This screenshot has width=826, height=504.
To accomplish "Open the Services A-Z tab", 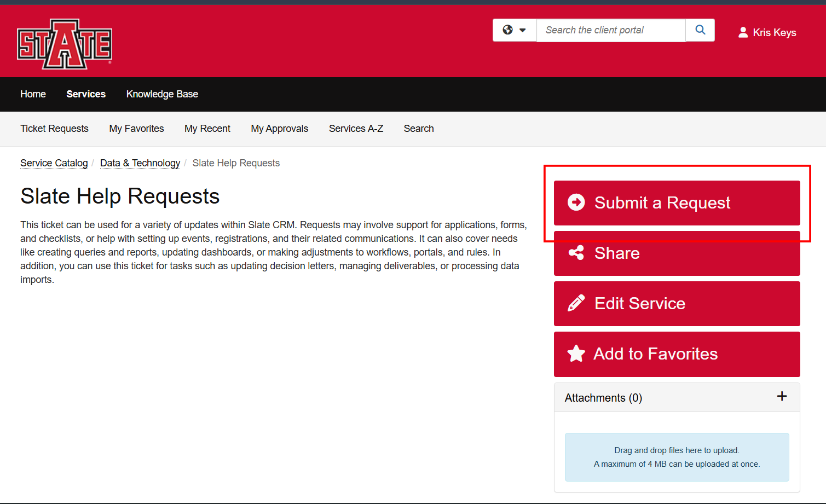I will pyautogui.click(x=356, y=129).
